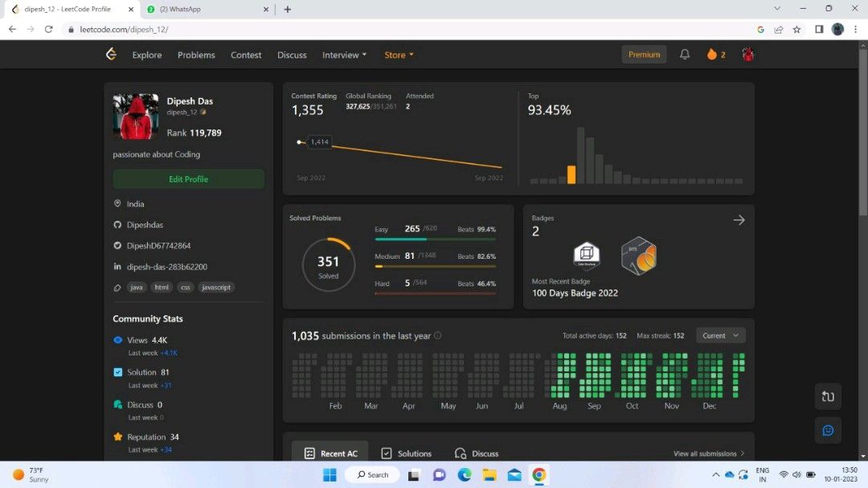Open the notifications bell
Image resolution: width=868 pixels, height=488 pixels.
point(685,55)
